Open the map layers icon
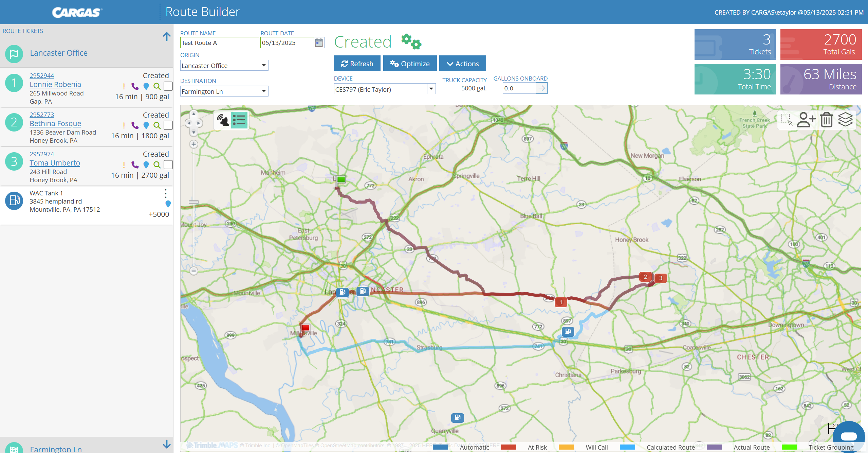 coord(845,120)
